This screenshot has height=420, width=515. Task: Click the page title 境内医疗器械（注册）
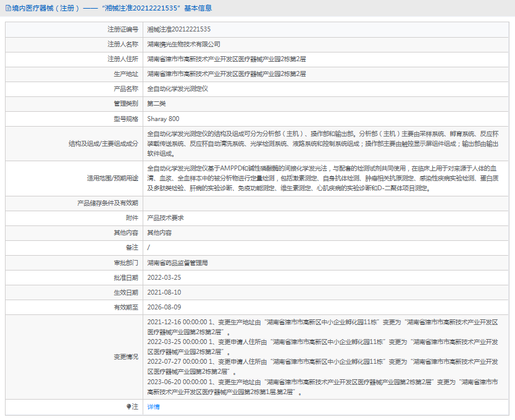point(46,8)
